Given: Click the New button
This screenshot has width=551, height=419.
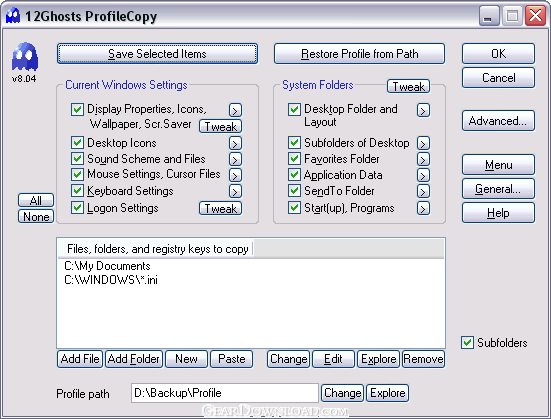Looking at the screenshot, I should 186,359.
